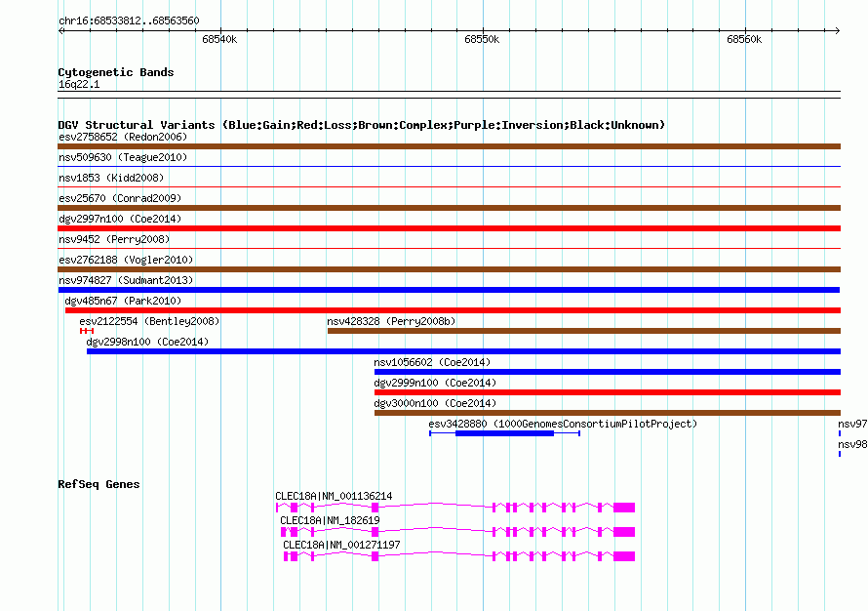868x611 pixels.
Task: Click the 68560k ruler tick label
Action: coord(744,39)
